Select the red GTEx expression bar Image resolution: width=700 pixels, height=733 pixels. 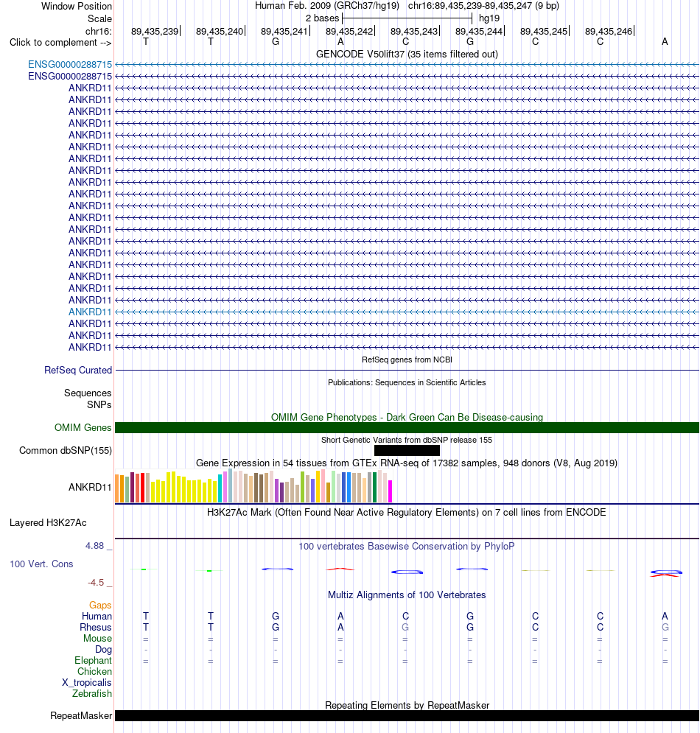coord(143,488)
